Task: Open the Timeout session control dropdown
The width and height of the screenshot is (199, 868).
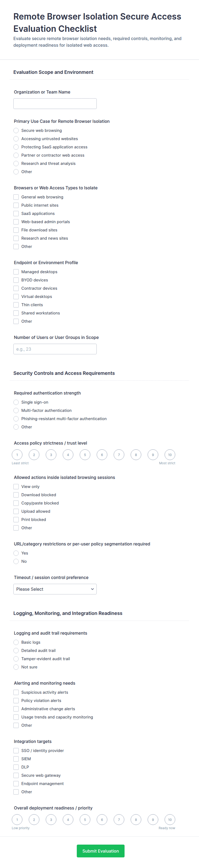Action: [55, 589]
